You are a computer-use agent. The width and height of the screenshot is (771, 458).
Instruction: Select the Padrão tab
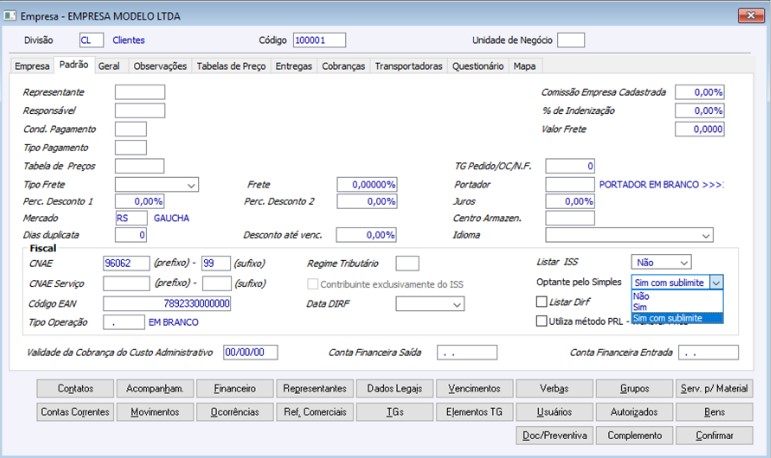point(74,64)
